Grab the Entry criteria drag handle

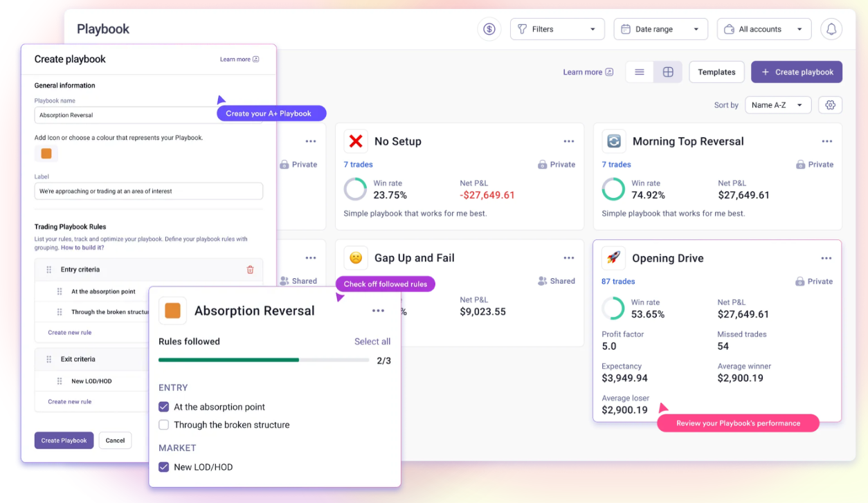(48, 270)
